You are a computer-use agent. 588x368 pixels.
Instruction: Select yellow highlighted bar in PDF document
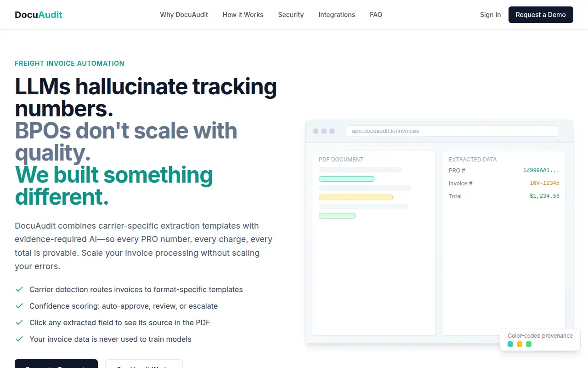tap(356, 197)
